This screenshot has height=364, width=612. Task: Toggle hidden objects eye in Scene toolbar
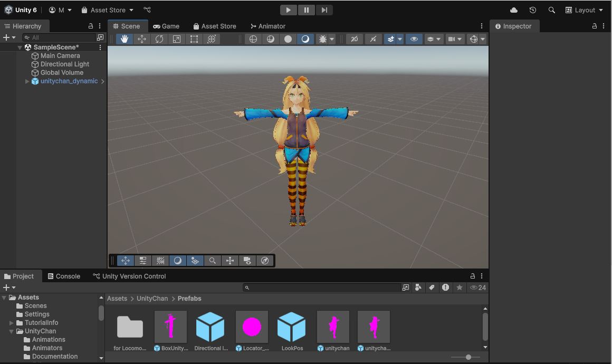[414, 39]
